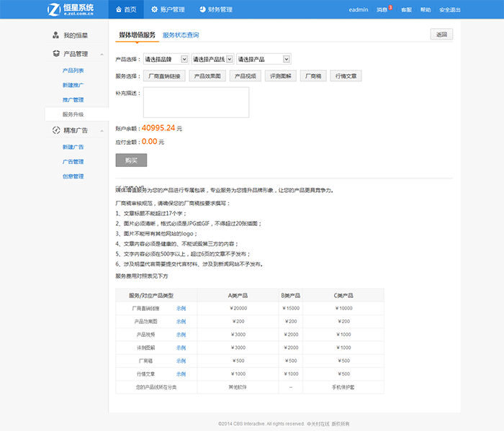504x431 pixels.
Task: Toggle the 产品效果图 service option
Action: point(207,76)
